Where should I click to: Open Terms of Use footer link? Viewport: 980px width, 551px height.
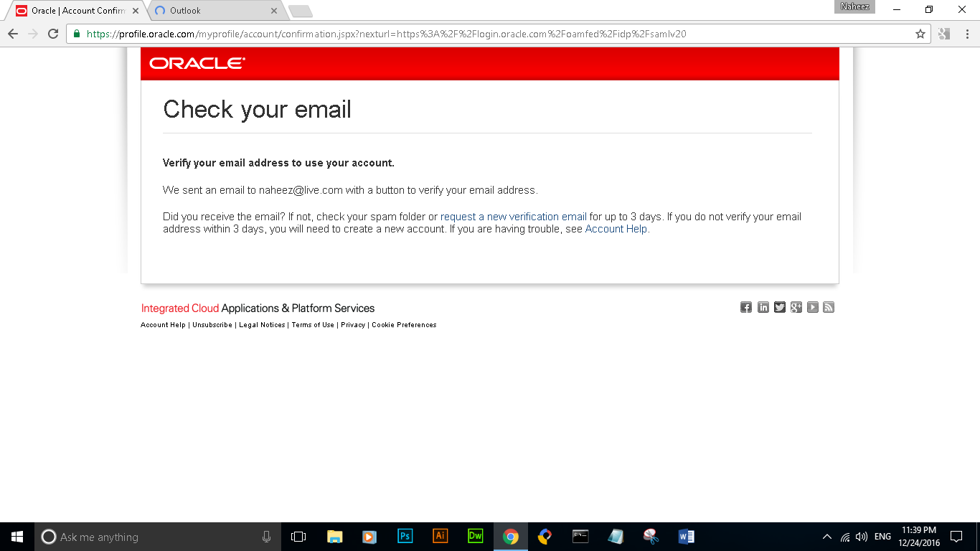pyautogui.click(x=313, y=325)
